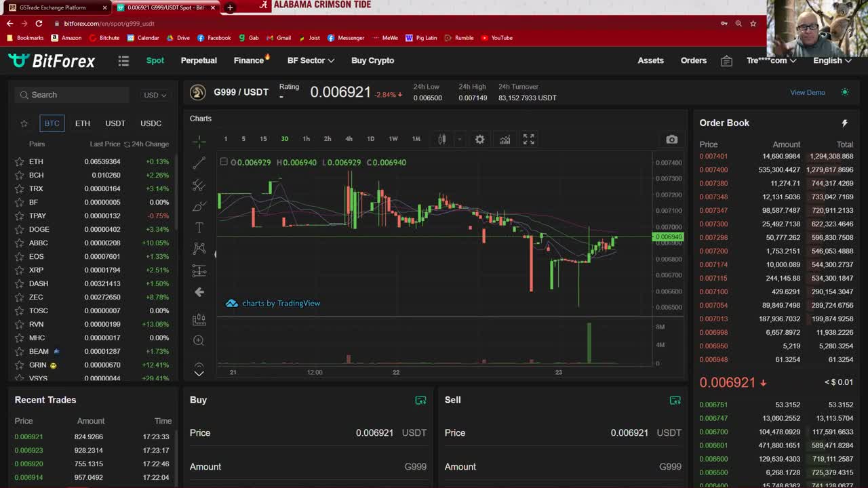This screenshot has width=868, height=488.
Task: Click the back arrow in chart toolbar
Action: 199,292
